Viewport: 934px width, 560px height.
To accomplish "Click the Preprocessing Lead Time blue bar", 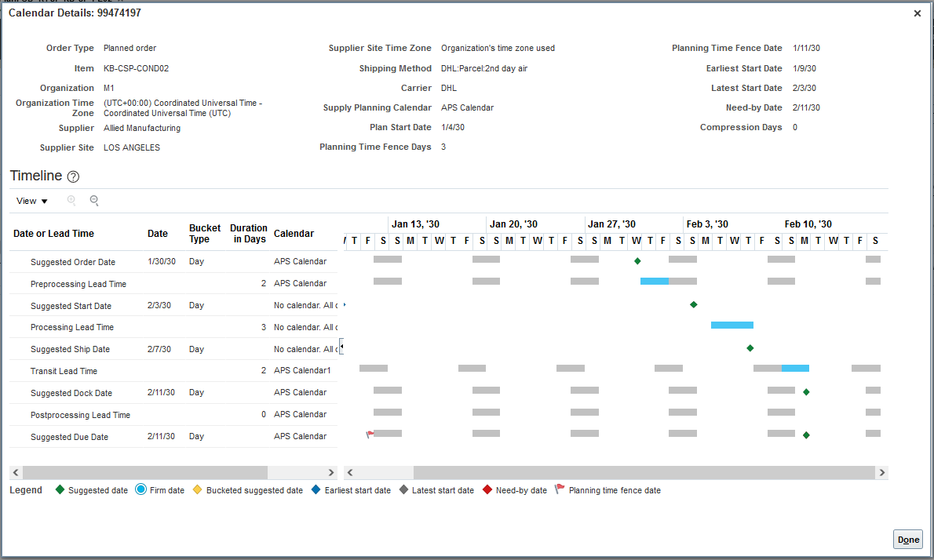I will (x=655, y=281).
